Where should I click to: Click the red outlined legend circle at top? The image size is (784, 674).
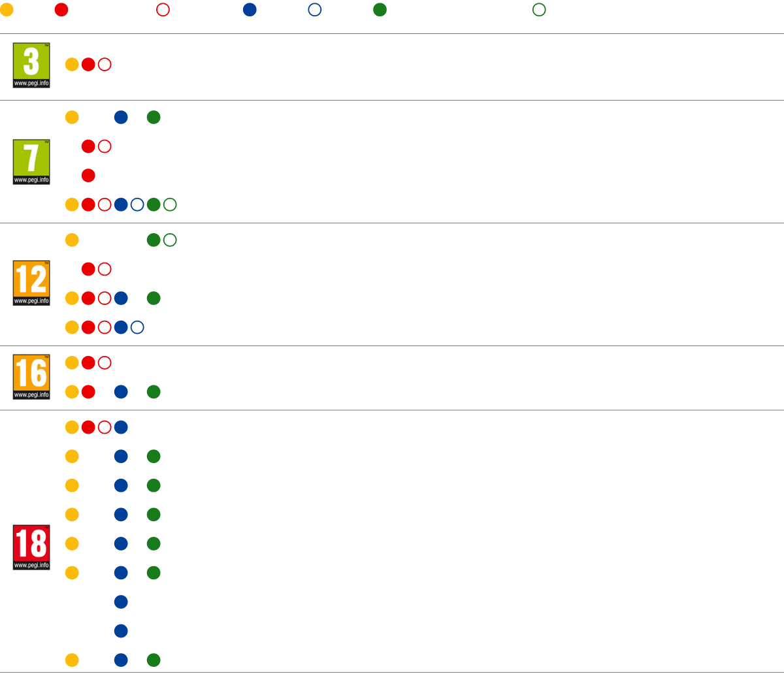click(163, 10)
